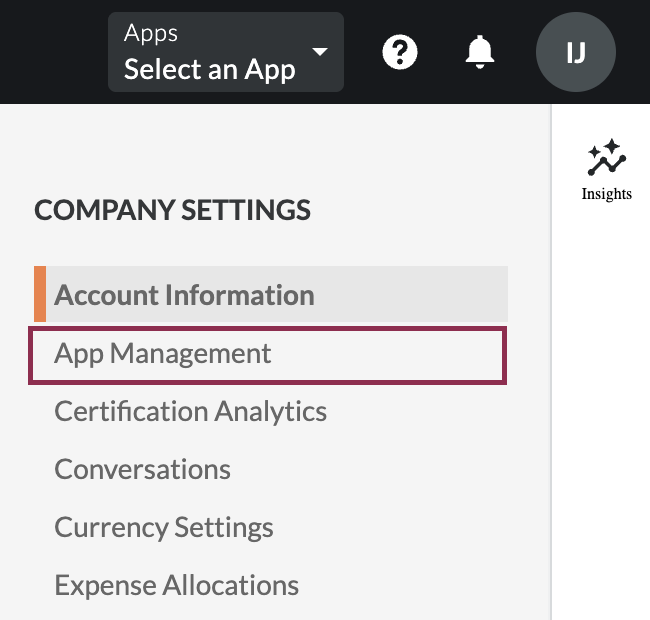Select Account Information in the sidebar

click(x=184, y=295)
